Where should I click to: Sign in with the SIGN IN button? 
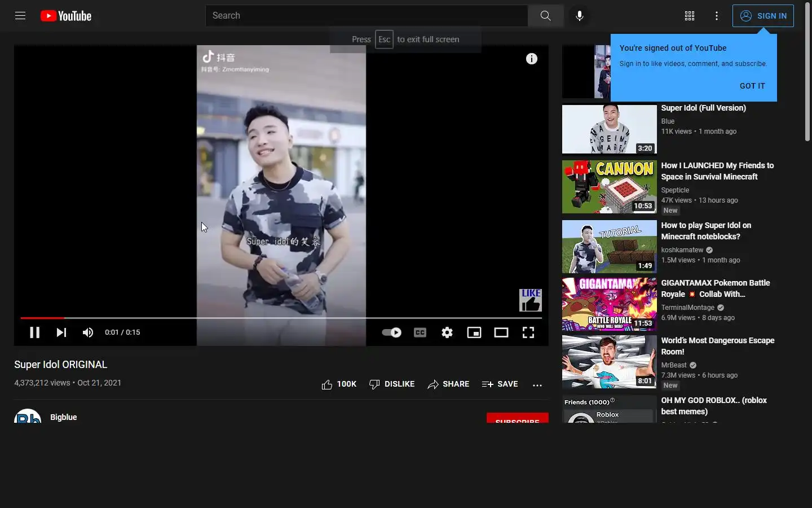click(x=763, y=16)
